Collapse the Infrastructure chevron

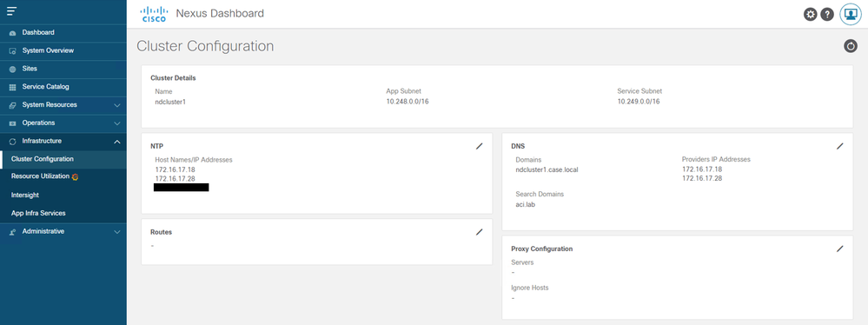[x=116, y=142]
